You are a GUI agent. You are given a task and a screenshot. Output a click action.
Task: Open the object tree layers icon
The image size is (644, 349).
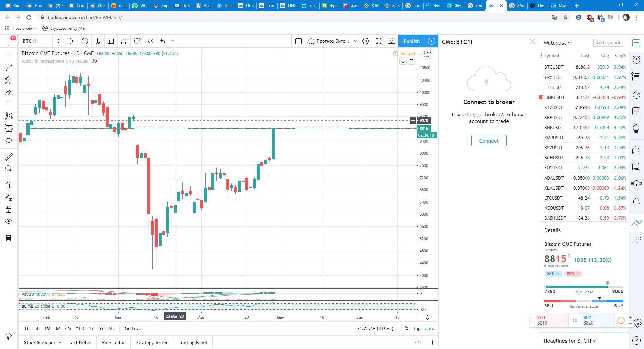coord(9,336)
